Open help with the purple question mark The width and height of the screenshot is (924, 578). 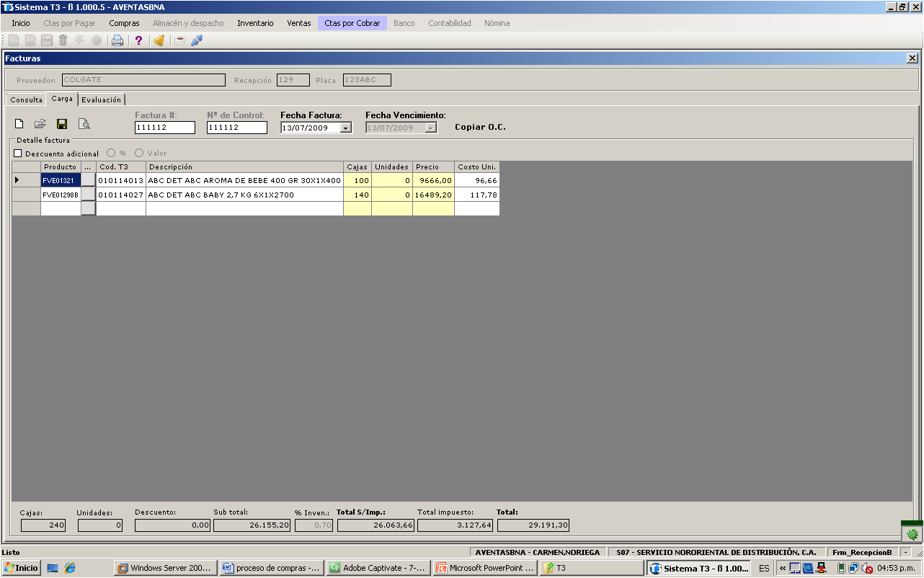tap(138, 40)
